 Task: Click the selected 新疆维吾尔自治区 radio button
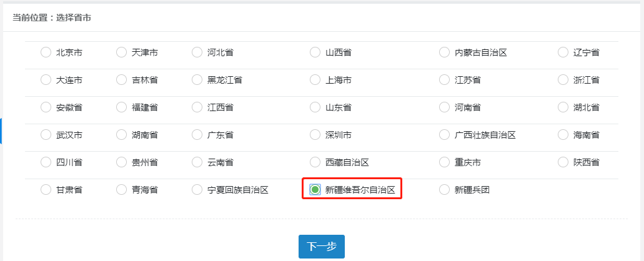(x=315, y=190)
